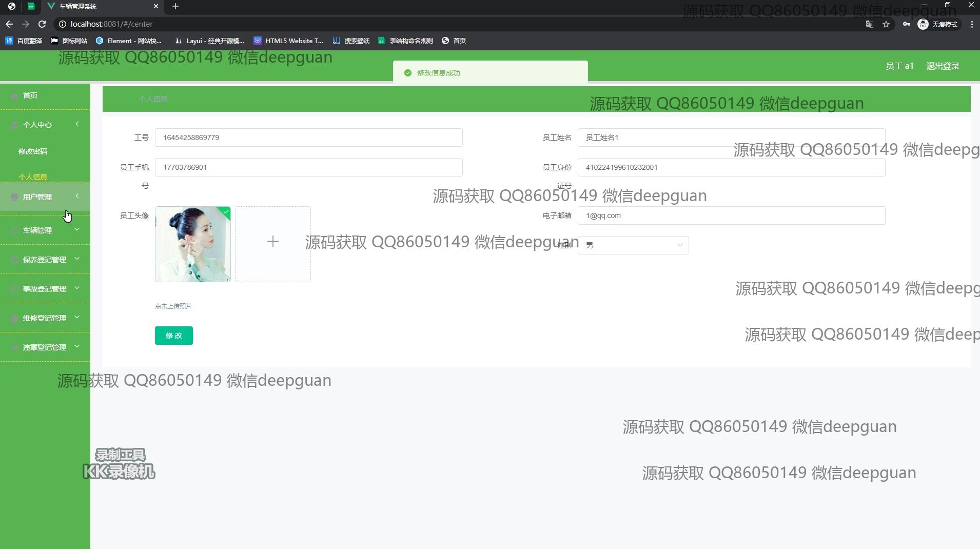Viewport: 980px width, 549px height.
Task: Expand the 车辆管理 sidebar menu
Action: (x=45, y=230)
